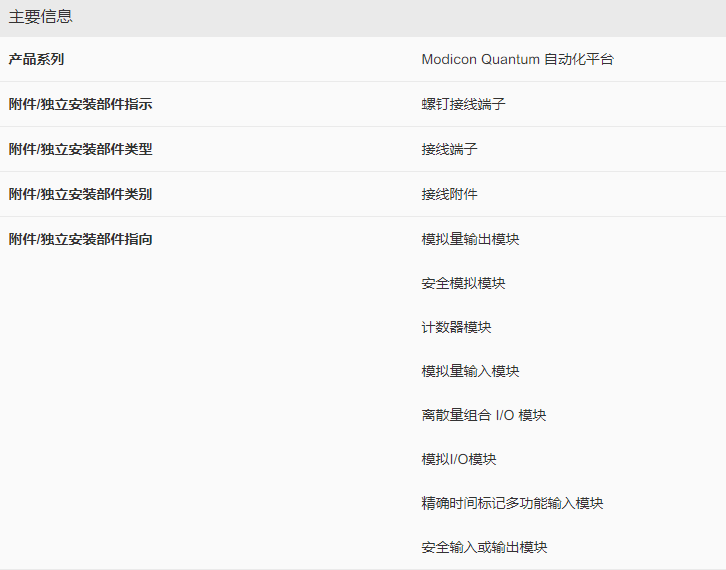This screenshot has height=570, width=726.
Task: Click the 模拟量输入模块 entry
Action: click(x=470, y=371)
